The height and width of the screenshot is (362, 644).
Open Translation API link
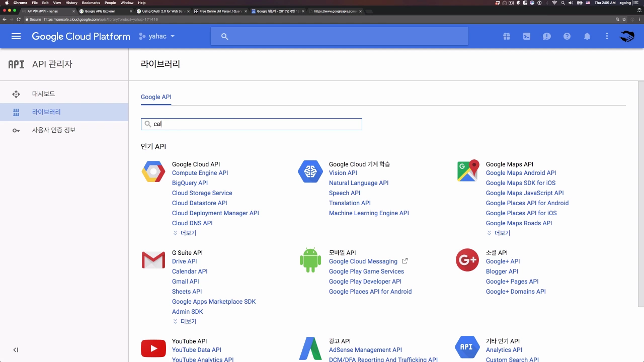coord(350,203)
